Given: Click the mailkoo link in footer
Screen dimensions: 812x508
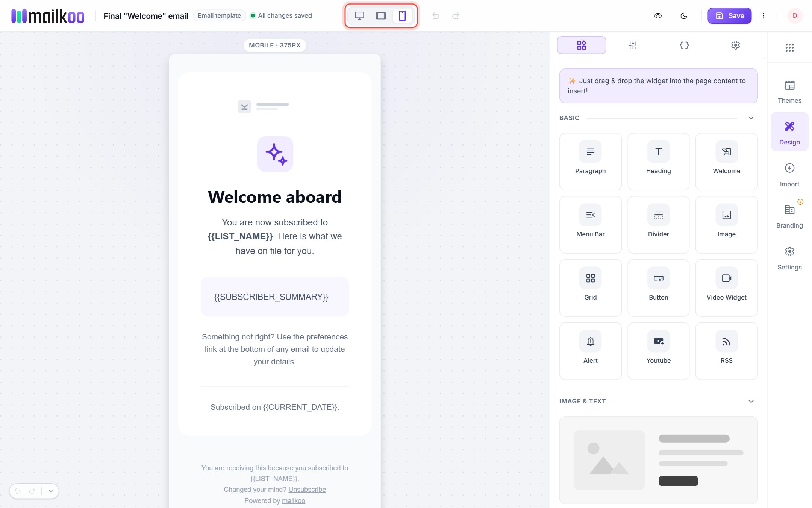Looking at the screenshot, I should (x=293, y=500).
